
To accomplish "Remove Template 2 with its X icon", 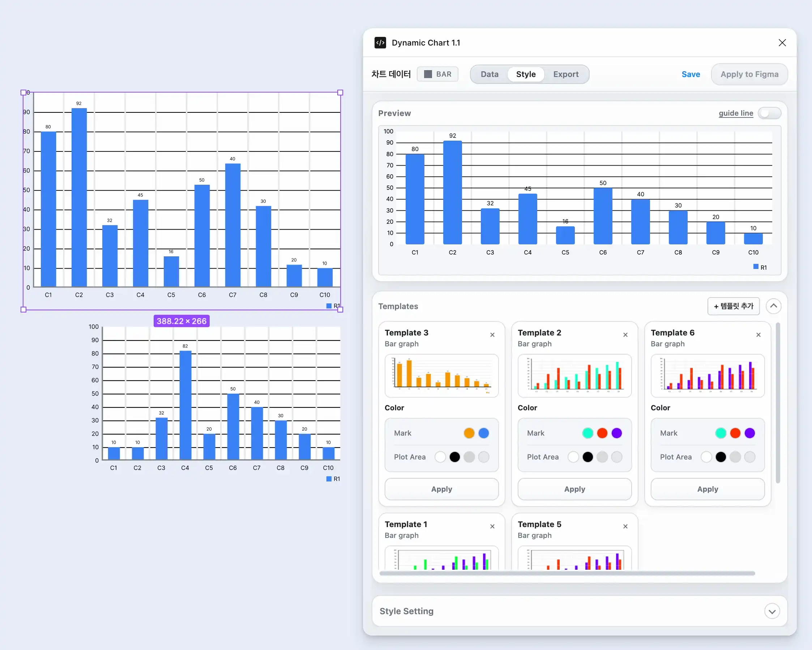I will [x=625, y=335].
